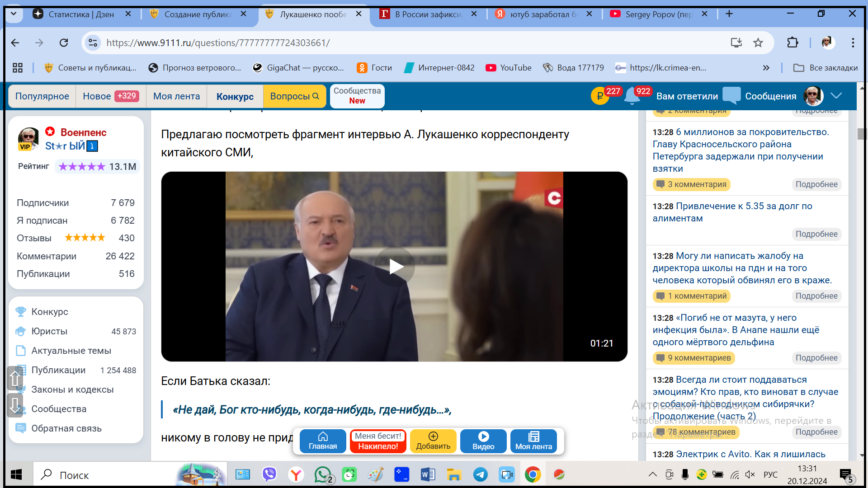Click Подробнее on the alimony question
This screenshot has height=488, width=868.
pyautogui.click(x=816, y=234)
